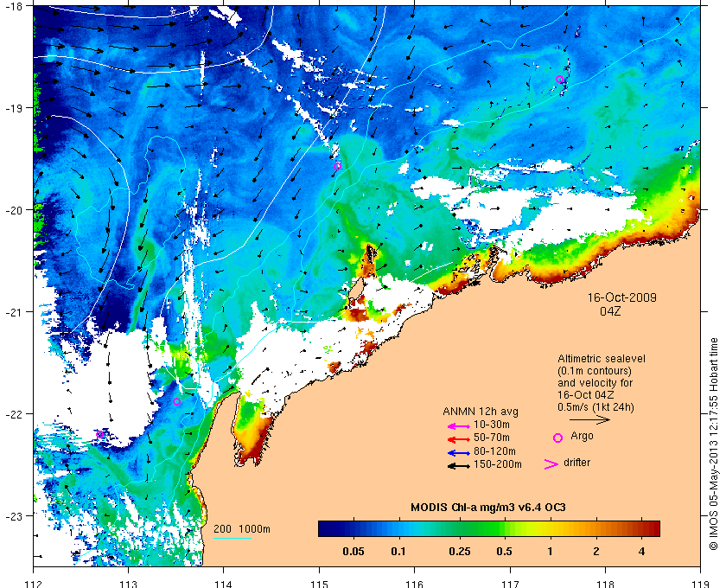726x588 pixels.
Task: Click the magenta drifter chevron legend symbol
Action: click(x=551, y=464)
